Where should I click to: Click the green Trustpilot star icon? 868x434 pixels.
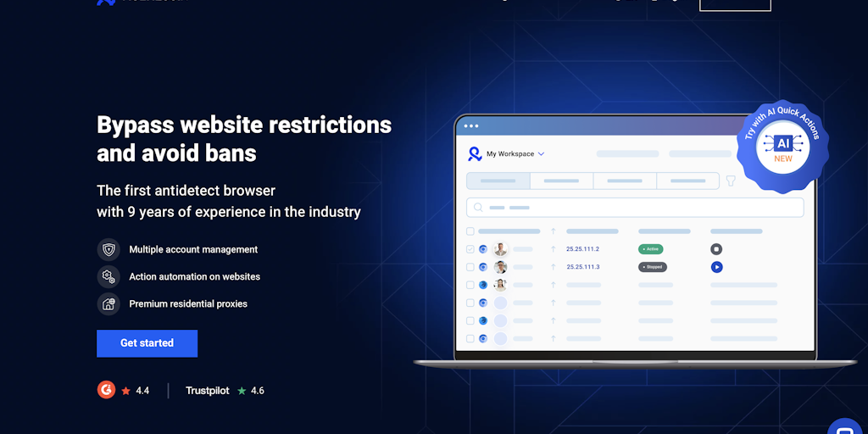pyautogui.click(x=242, y=390)
